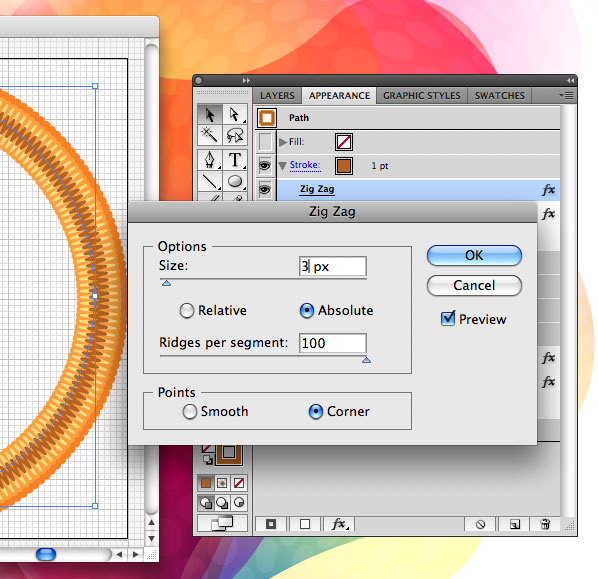Image resolution: width=598 pixels, height=579 pixels.
Task: Collapse the panel group double arrows
Action: [570, 80]
